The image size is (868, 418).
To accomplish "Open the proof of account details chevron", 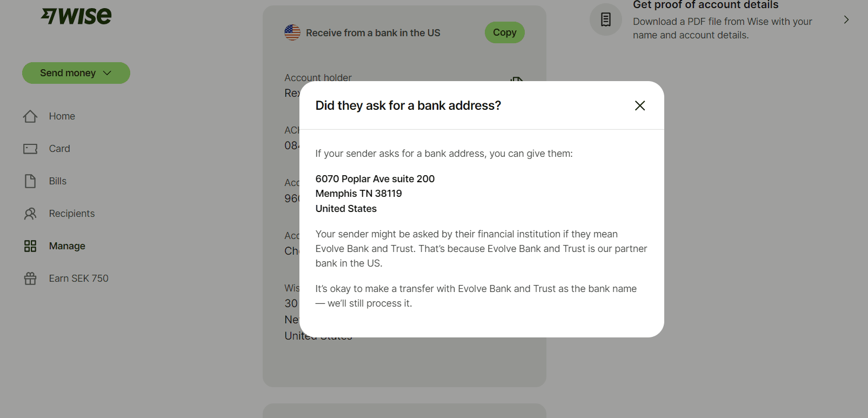I will click(846, 20).
